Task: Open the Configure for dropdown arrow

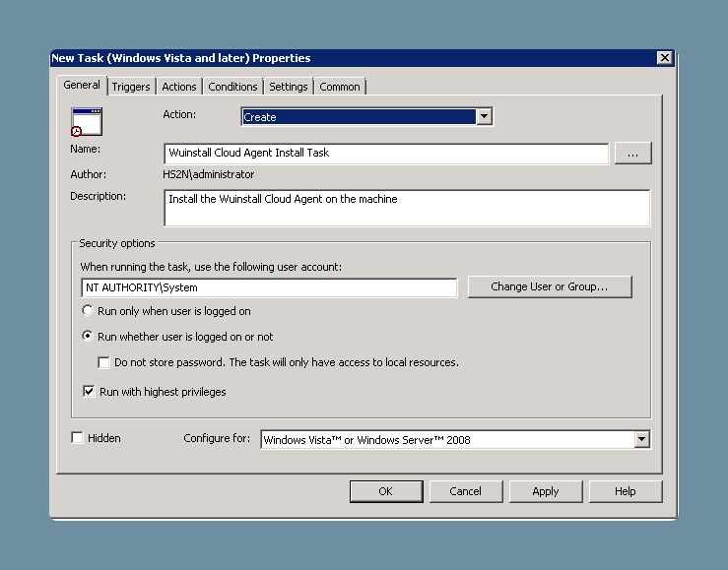Action: pyautogui.click(x=641, y=439)
